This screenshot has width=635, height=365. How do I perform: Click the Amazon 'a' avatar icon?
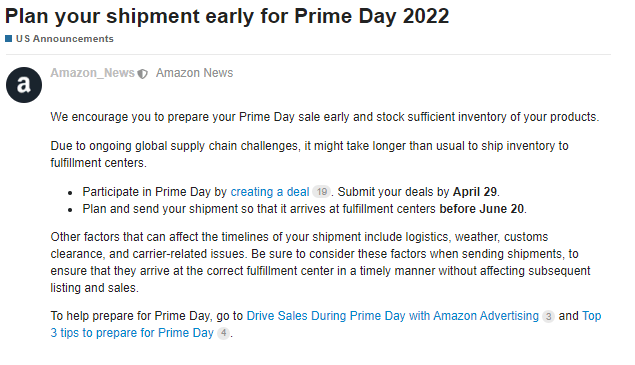(x=24, y=85)
